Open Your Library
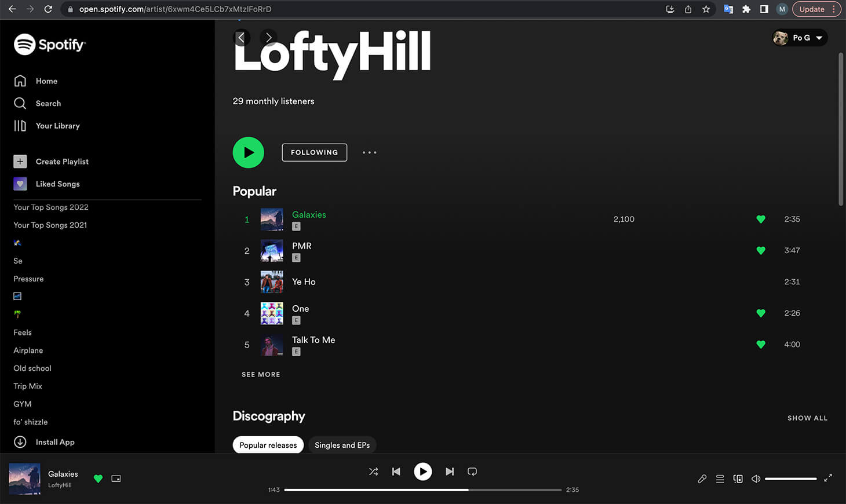The width and height of the screenshot is (846, 504). point(58,126)
